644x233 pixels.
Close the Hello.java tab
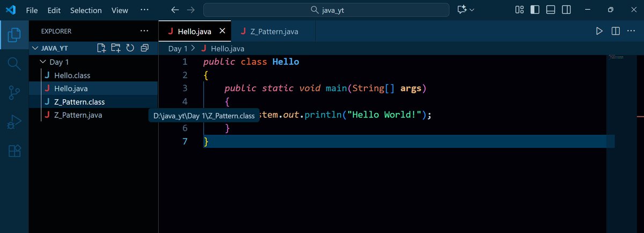222,31
